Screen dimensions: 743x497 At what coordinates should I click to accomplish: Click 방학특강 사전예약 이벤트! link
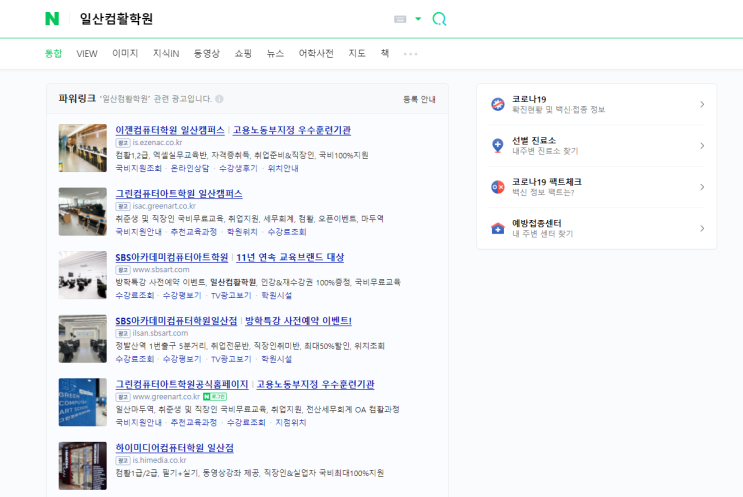(298, 320)
